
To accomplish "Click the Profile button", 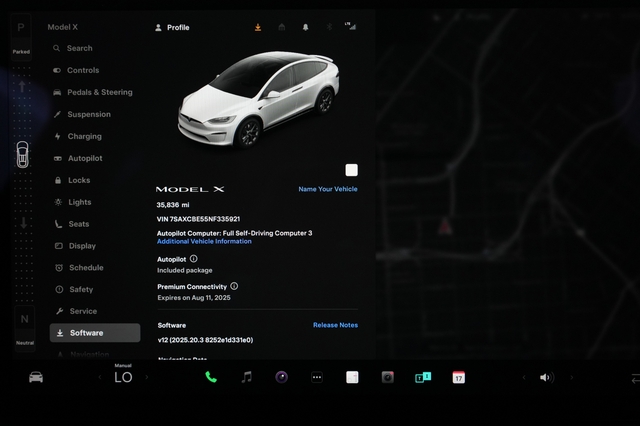I will (x=172, y=27).
